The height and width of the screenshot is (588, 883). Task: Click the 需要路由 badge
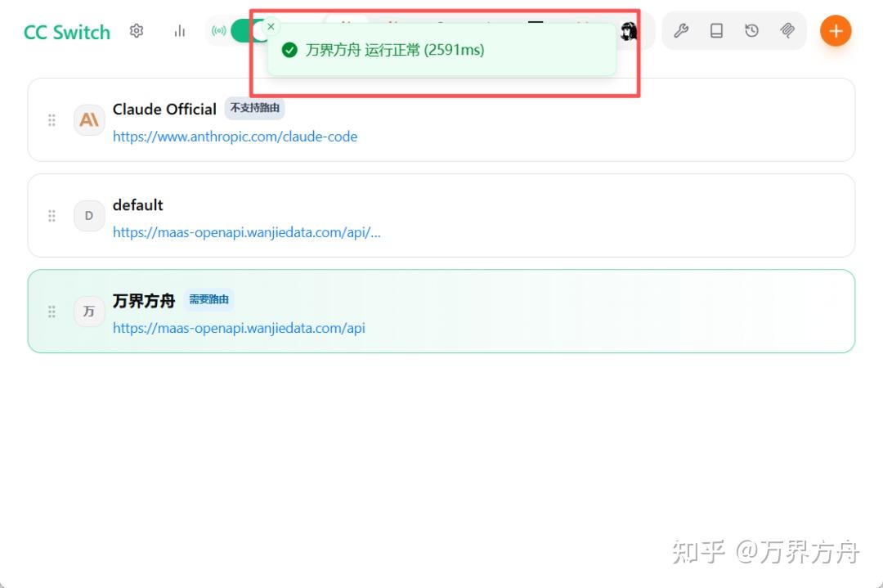(209, 299)
